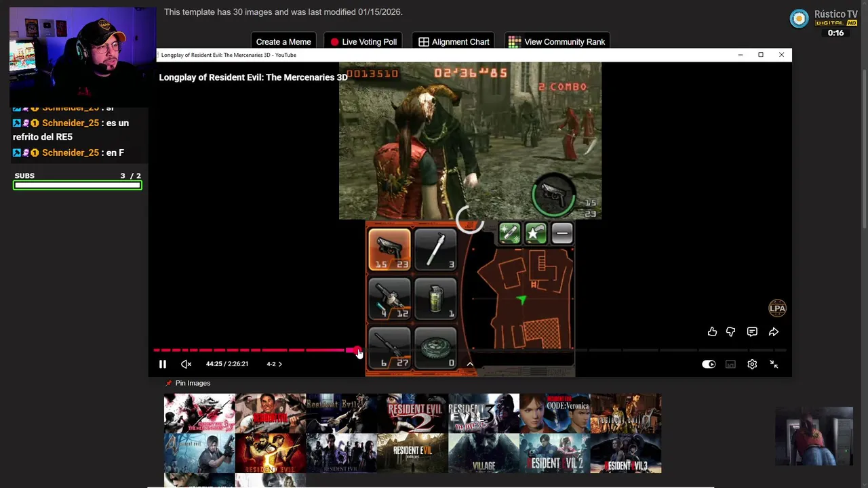Click the 44:25 / 2:26:21 time display
The image size is (868, 488).
click(x=227, y=364)
